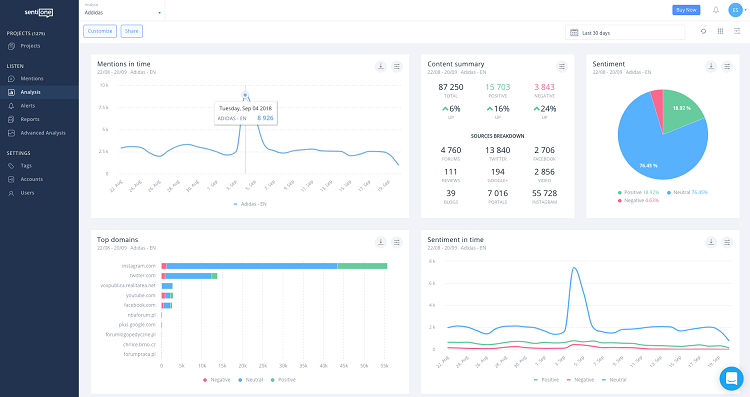Image resolution: width=750 pixels, height=397 pixels.
Task: Toggle Adidas - EN series in Mentions legend
Action: [250, 204]
